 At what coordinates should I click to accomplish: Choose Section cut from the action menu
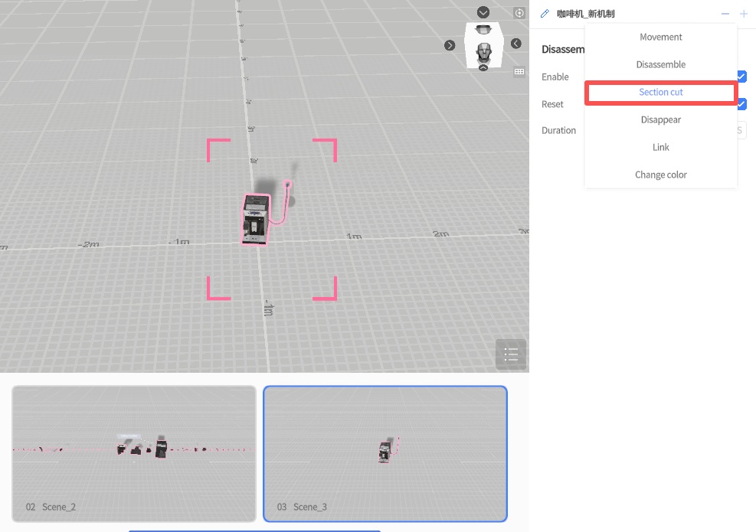click(660, 93)
